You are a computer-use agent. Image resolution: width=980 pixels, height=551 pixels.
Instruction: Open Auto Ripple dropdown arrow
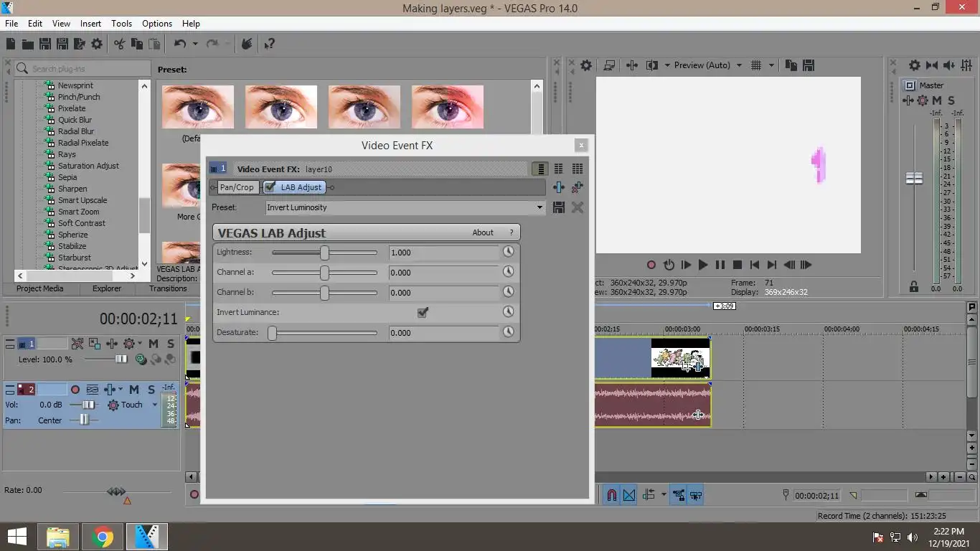(664, 495)
